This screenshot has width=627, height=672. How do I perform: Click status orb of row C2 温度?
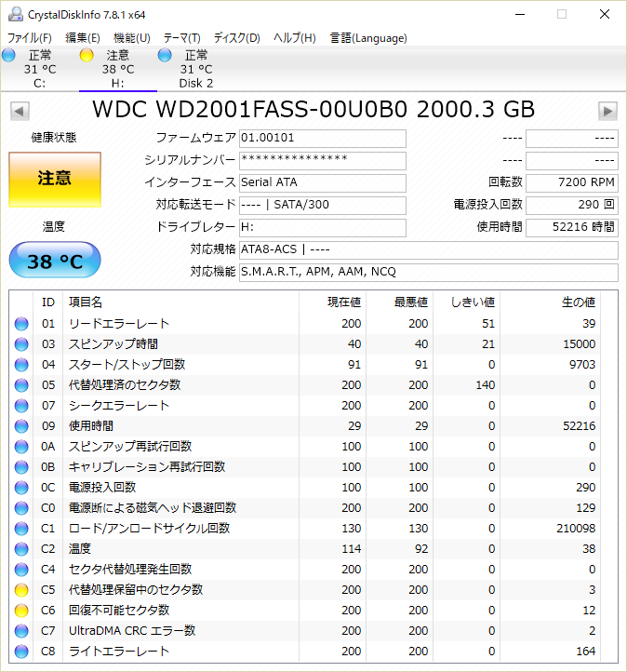point(21,549)
